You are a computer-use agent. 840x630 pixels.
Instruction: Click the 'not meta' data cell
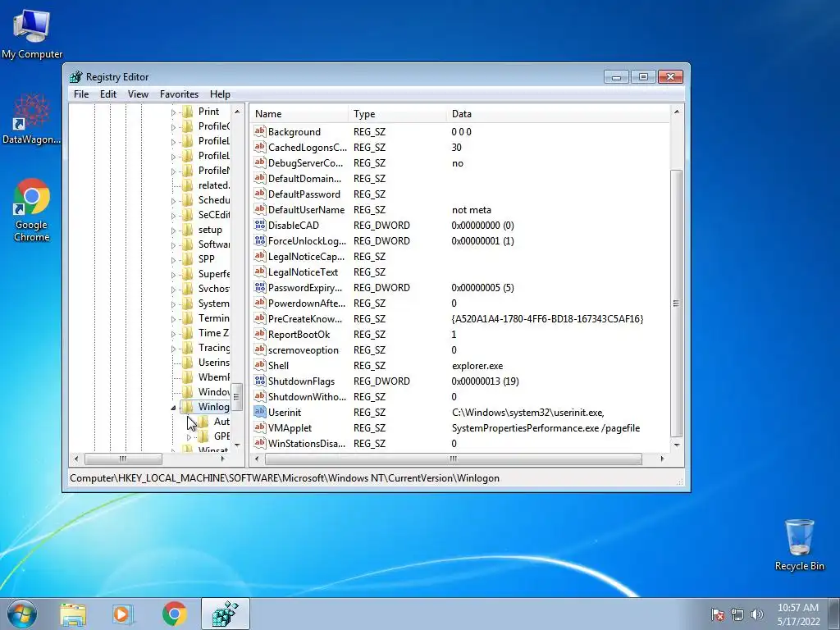(472, 210)
